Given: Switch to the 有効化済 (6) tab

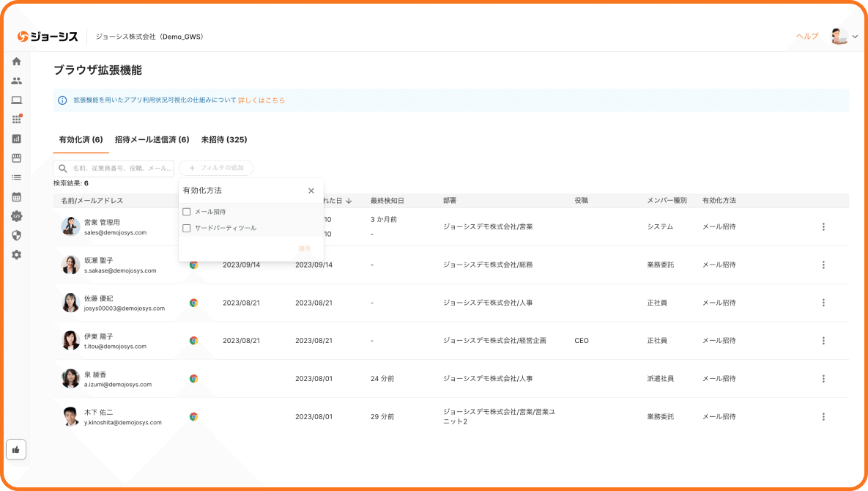Looking at the screenshot, I should click(x=81, y=139).
